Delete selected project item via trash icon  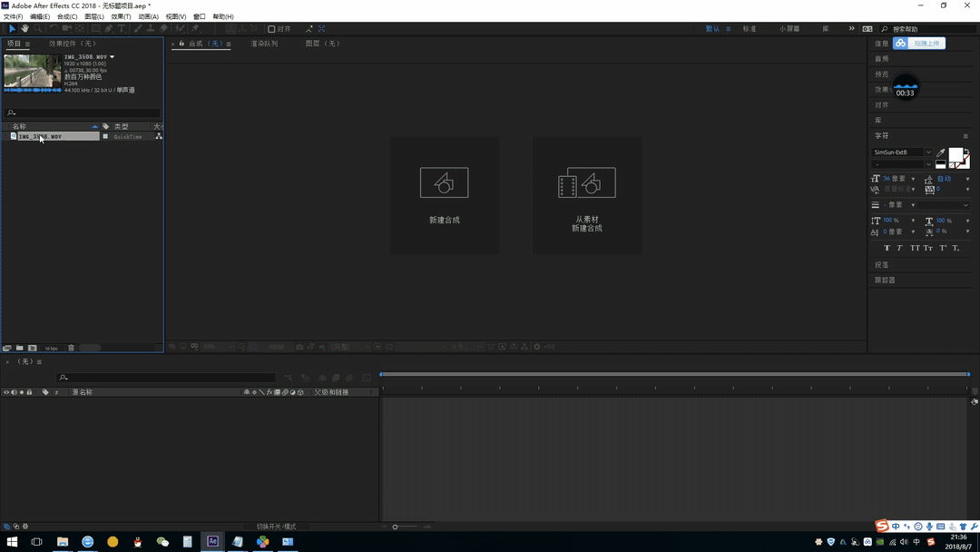[x=72, y=349]
